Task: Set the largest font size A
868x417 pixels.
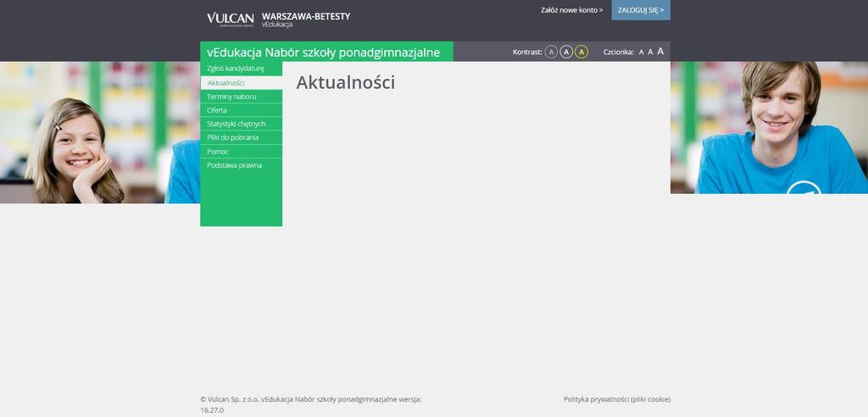Action: [660, 52]
